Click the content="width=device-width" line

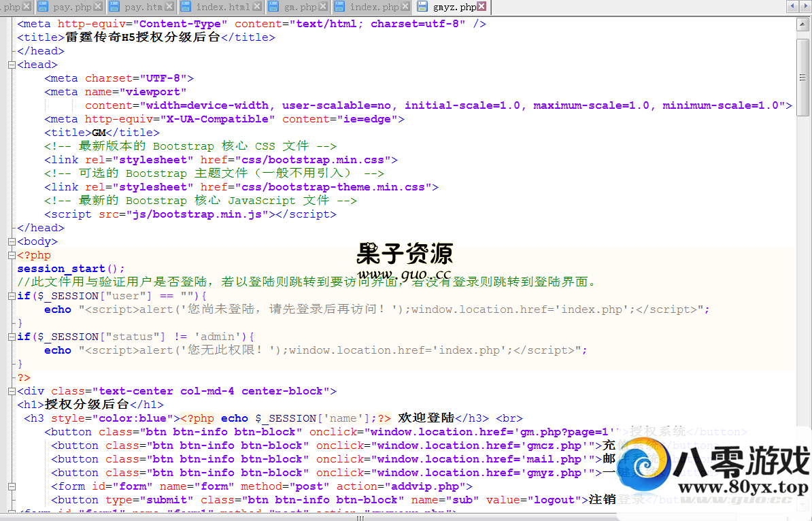click(439, 105)
